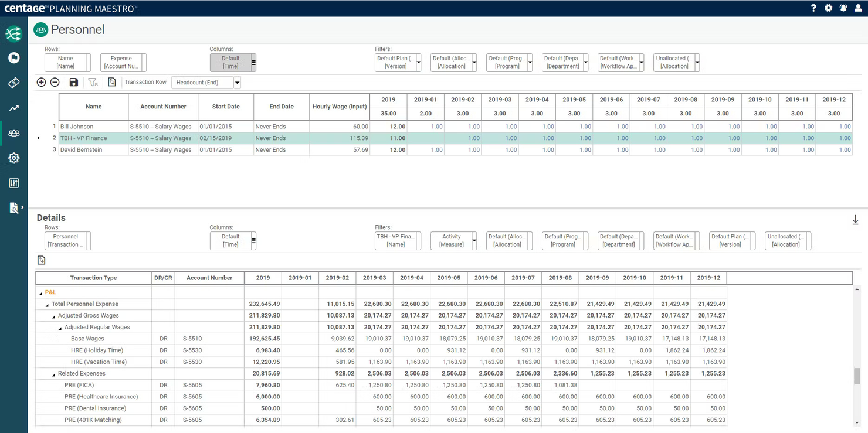Expand the TBH - VP Finance row arrow
Viewport: 868px width, 433px height.
(39, 138)
